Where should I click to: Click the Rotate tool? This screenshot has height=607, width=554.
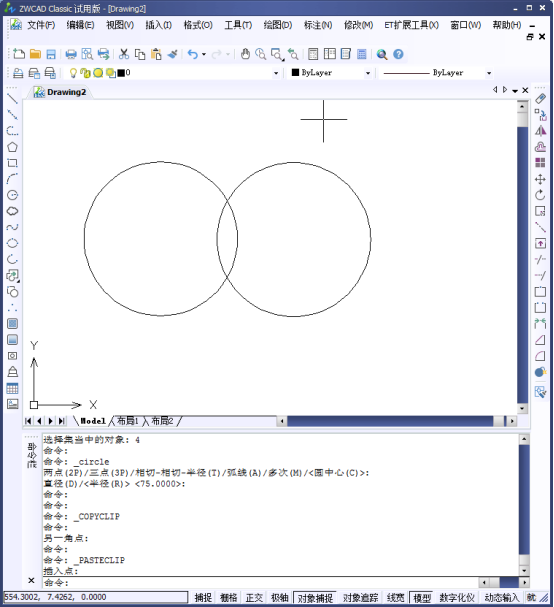[x=540, y=195]
